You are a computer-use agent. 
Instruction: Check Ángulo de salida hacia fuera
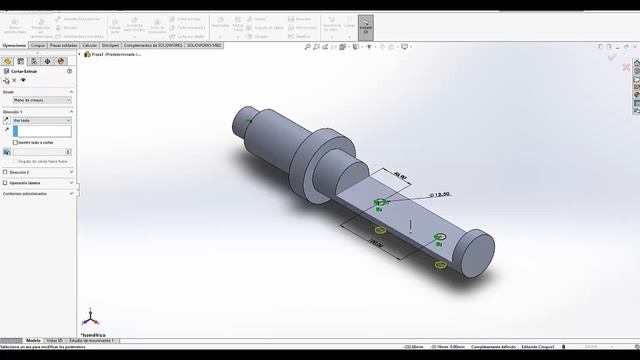16,162
